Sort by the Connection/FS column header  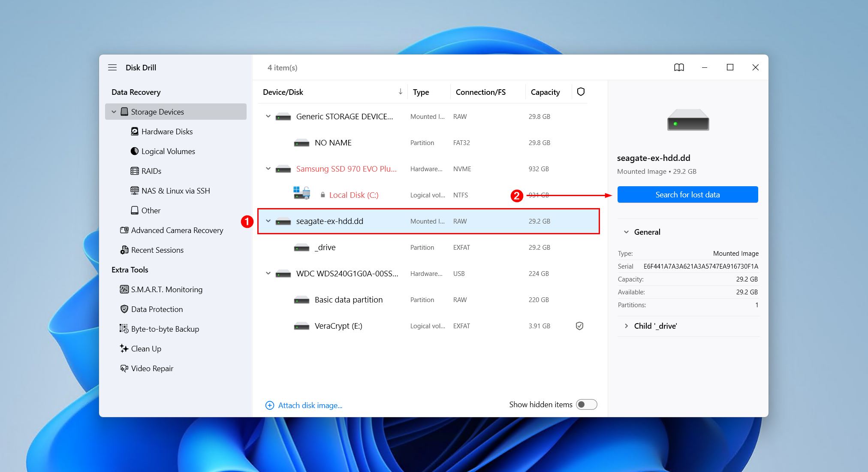(480, 92)
